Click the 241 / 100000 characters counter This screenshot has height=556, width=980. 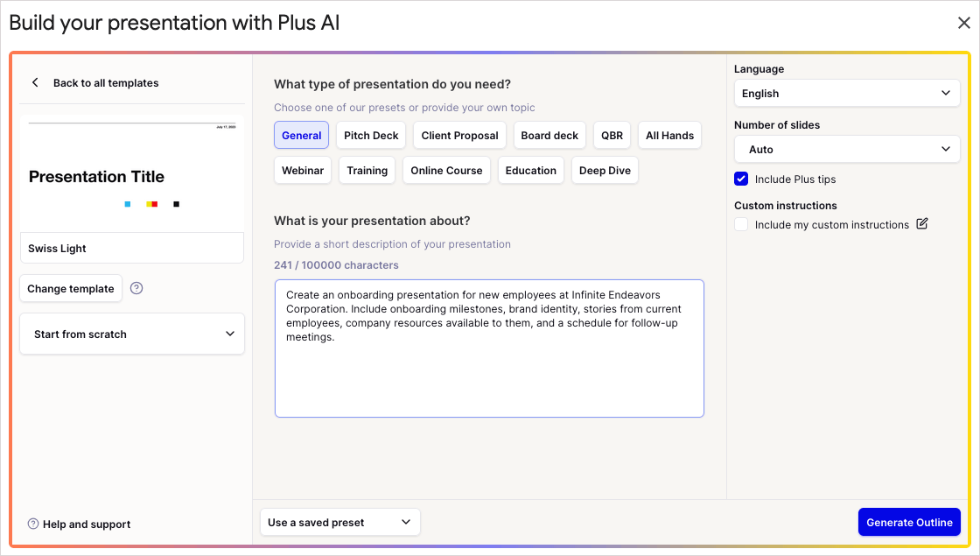pos(336,265)
